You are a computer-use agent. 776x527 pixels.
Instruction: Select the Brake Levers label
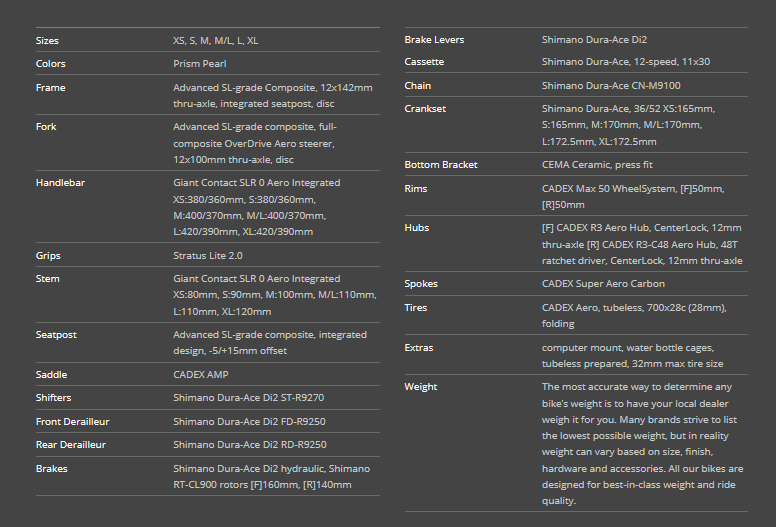[x=434, y=40]
